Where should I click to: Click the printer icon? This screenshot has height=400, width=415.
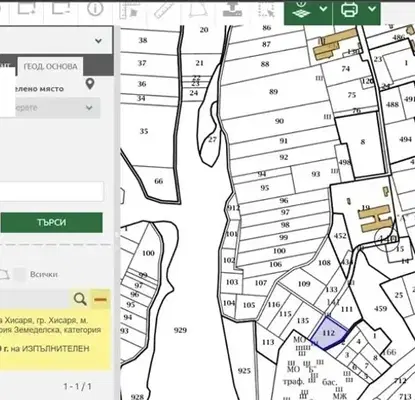click(x=350, y=9)
